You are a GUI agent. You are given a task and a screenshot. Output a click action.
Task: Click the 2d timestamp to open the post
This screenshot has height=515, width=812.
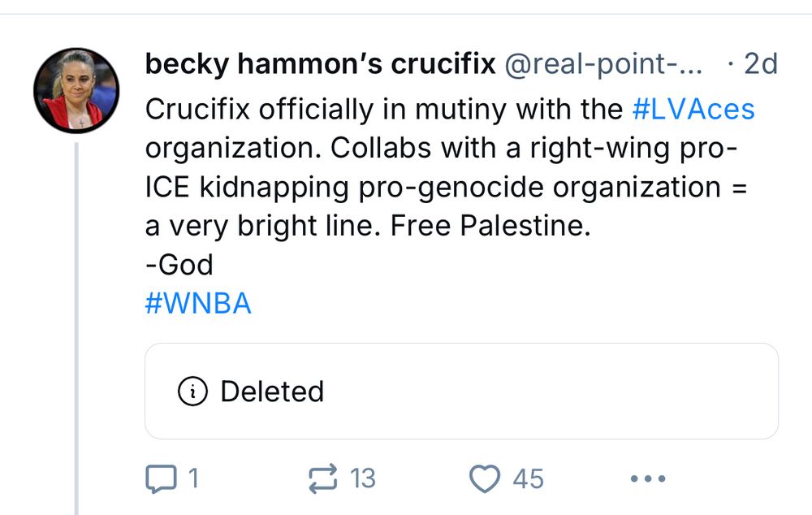coord(762,63)
